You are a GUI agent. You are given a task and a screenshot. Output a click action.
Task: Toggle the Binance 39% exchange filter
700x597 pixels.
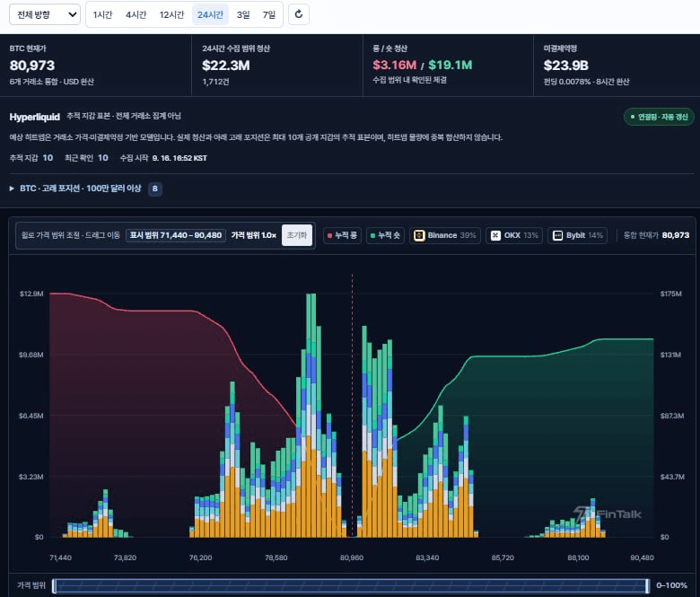pos(444,235)
